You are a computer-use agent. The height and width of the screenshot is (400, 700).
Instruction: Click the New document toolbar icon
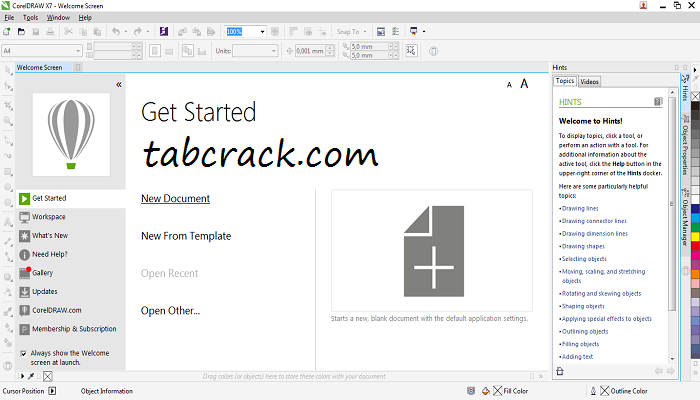pyautogui.click(x=7, y=32)
